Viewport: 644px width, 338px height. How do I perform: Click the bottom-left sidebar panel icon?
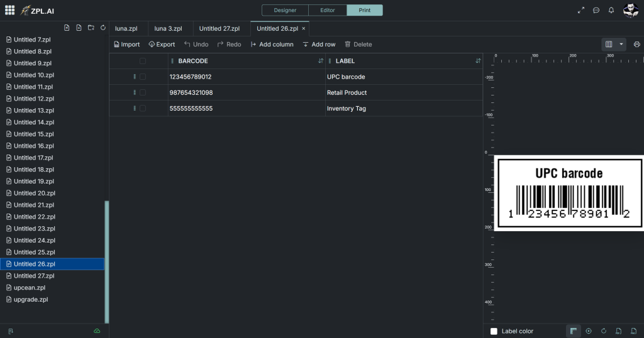click(11, 331)
